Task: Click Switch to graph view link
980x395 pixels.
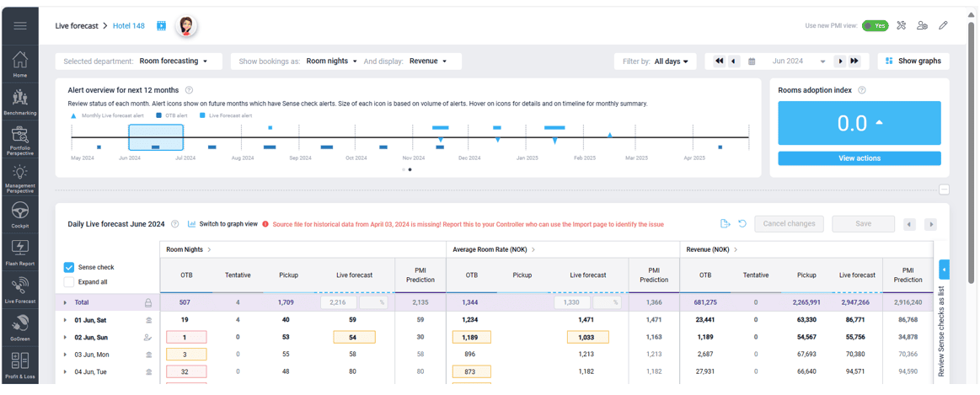Action: [x=222, y=224]
